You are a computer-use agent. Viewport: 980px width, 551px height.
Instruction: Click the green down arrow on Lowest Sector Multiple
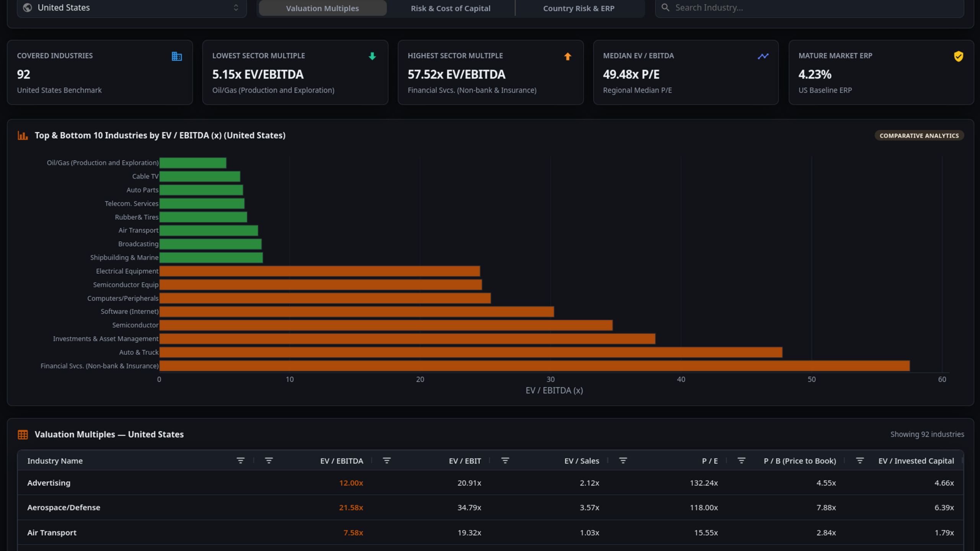tap(372, 56)
